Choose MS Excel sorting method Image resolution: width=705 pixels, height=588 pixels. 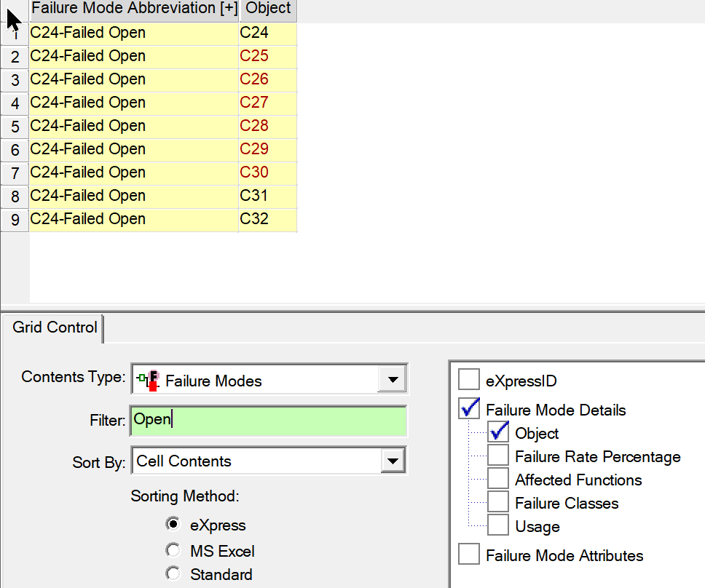pos(173,550)
